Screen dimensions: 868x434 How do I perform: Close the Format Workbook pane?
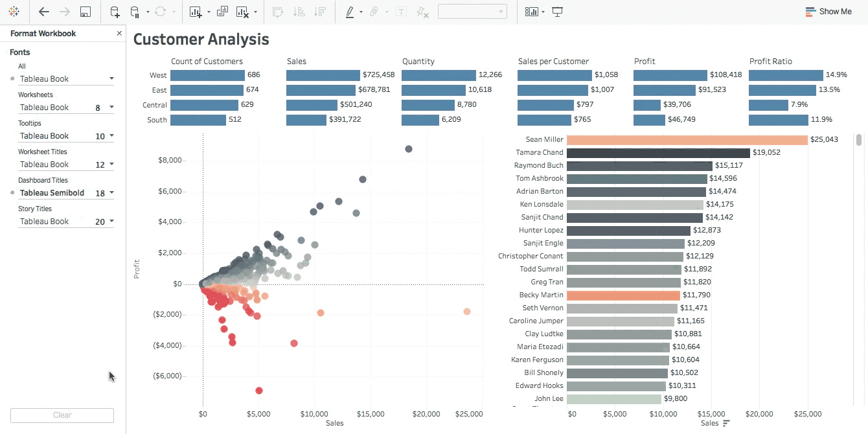coord(119,34)
